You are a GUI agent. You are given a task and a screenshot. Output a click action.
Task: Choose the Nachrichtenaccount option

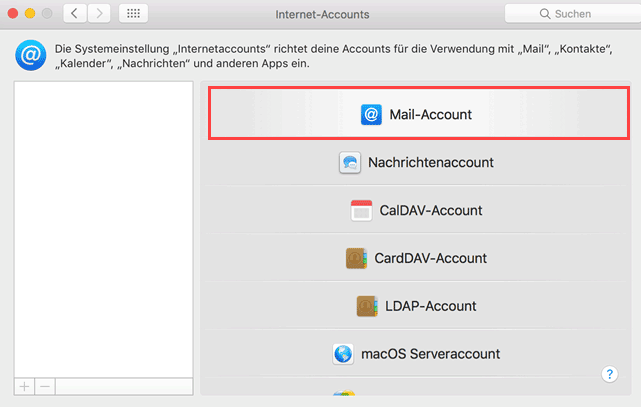[x=416, y=163]
